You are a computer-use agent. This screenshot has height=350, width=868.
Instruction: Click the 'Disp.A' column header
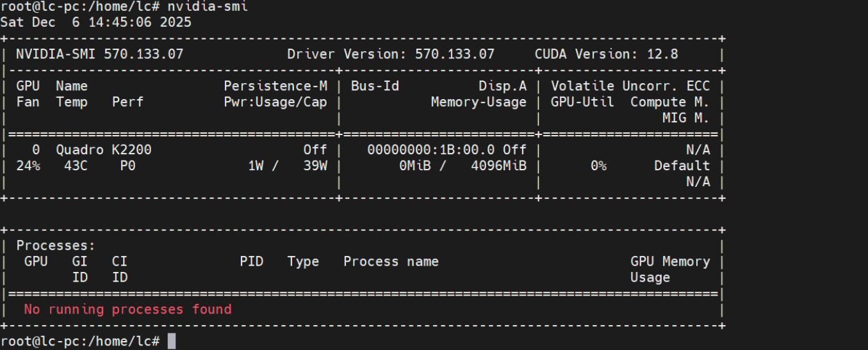[503, 86]
